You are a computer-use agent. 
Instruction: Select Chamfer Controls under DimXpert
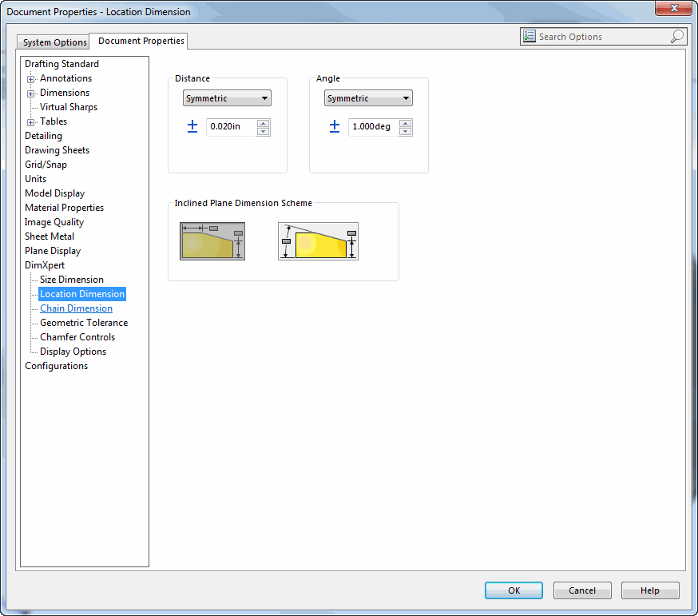77,336
